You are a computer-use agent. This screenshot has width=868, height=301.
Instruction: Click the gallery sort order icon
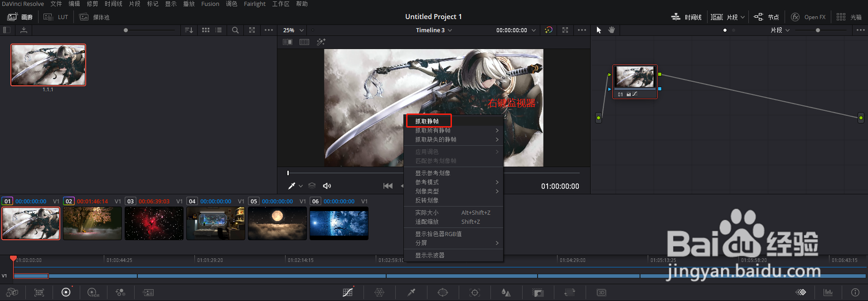(189, 30)
